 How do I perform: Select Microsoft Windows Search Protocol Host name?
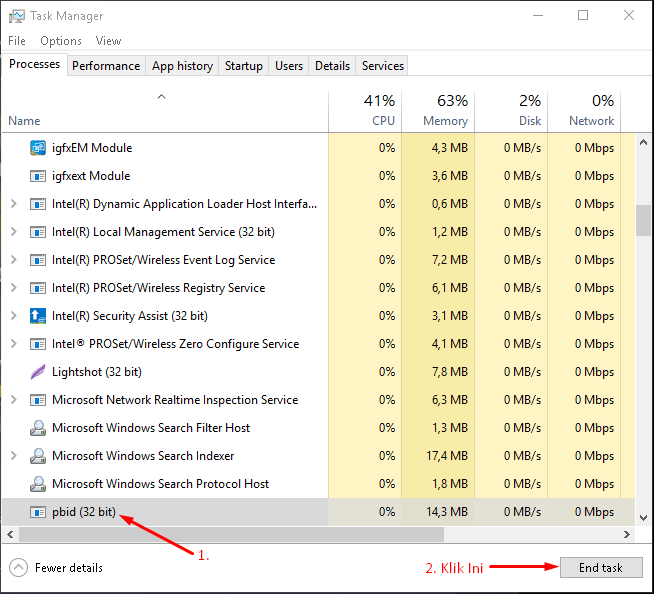click(x=161, y=483)
